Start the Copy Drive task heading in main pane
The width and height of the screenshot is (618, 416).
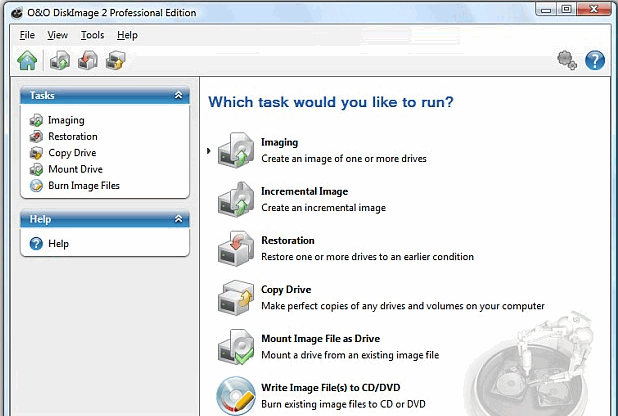[286, 290]
